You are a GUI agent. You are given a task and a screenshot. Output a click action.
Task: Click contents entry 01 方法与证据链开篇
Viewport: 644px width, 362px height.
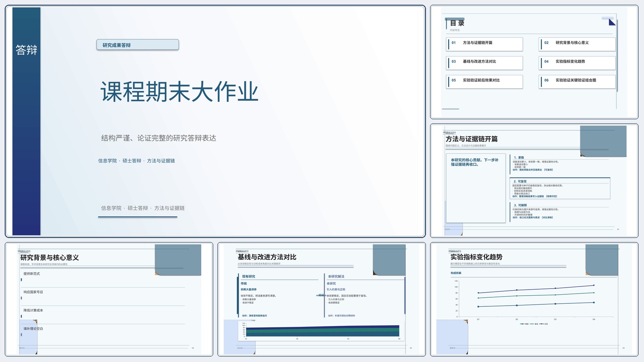484,44
